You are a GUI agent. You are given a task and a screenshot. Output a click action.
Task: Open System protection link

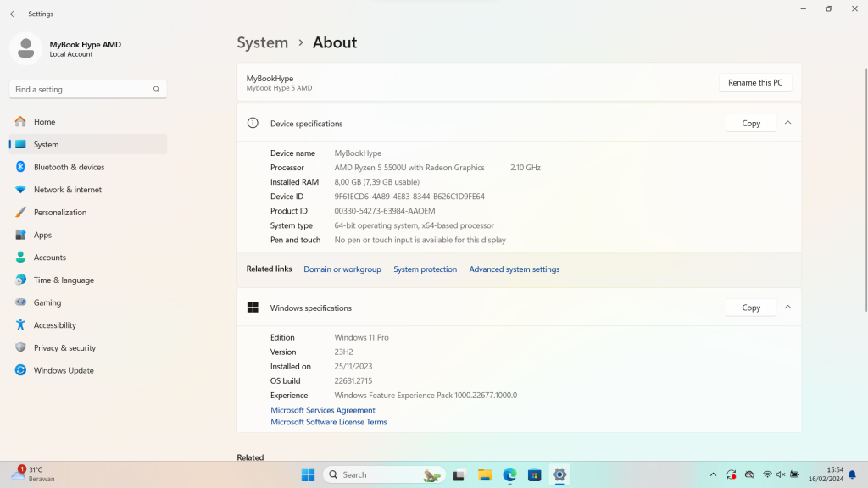[x=426, y=269]
